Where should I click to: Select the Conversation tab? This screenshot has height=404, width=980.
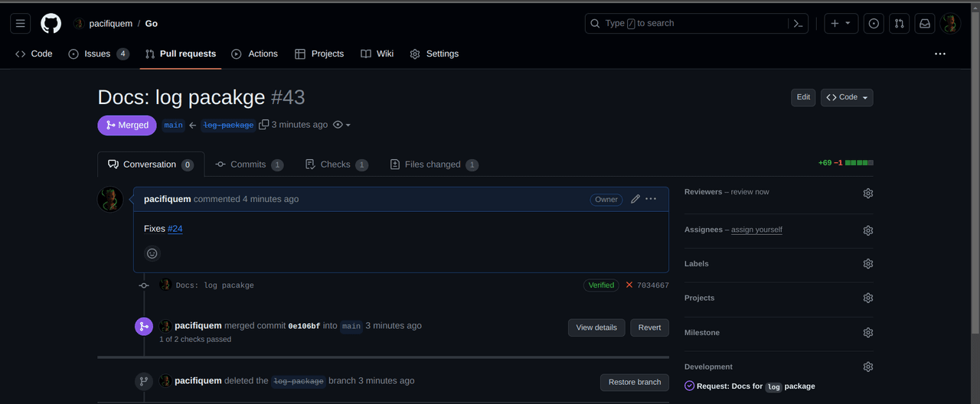(x=151, y=165)
